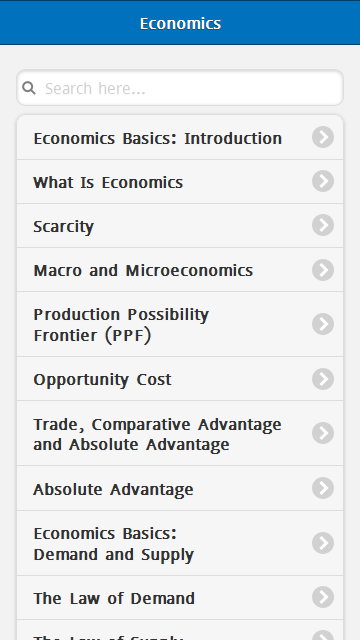Viewport: 360px width, 640px height.
Task: Tap the chevron next to The Law of Demand
Action: pos(323,597)
